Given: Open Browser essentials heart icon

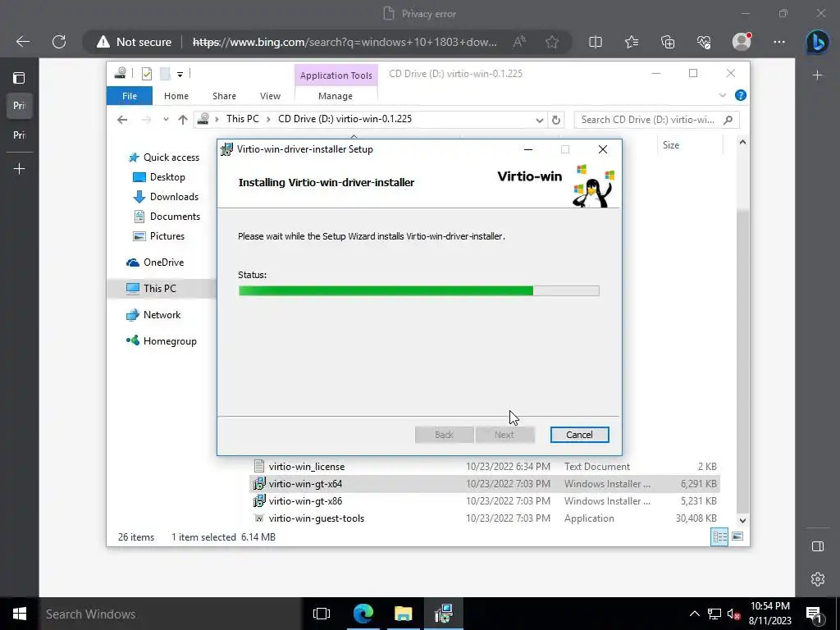Looking at the screenshot, I should (704, 42).
